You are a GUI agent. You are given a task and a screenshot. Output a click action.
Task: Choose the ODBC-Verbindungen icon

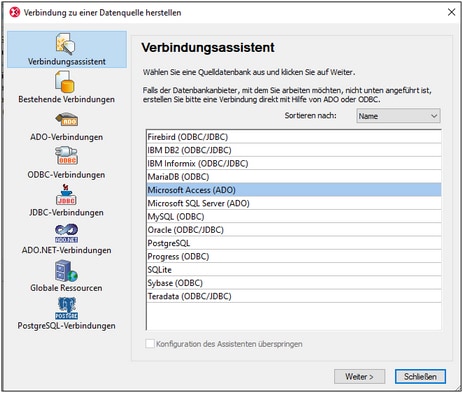coord(66,156)
